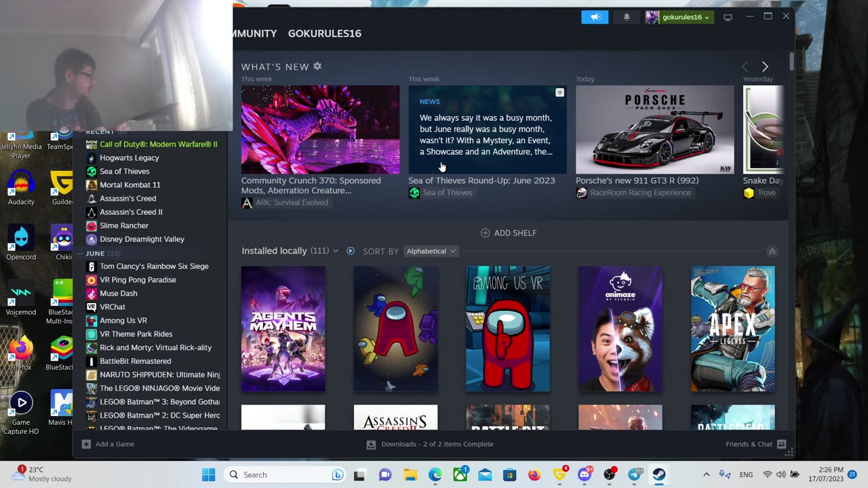The height and width of the screenshot is (488, 868).
Task: Open Animaze game cover
Action: pos(620,329)
